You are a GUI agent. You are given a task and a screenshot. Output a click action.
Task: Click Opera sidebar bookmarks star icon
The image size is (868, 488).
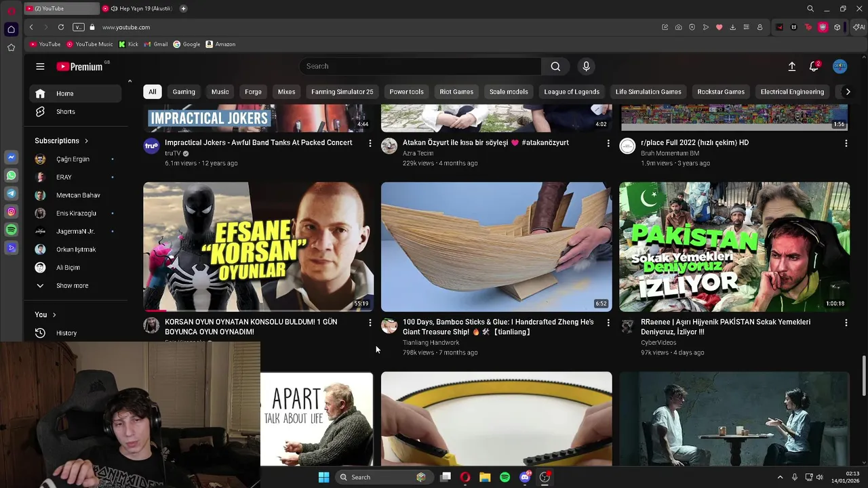coord(11,47)
